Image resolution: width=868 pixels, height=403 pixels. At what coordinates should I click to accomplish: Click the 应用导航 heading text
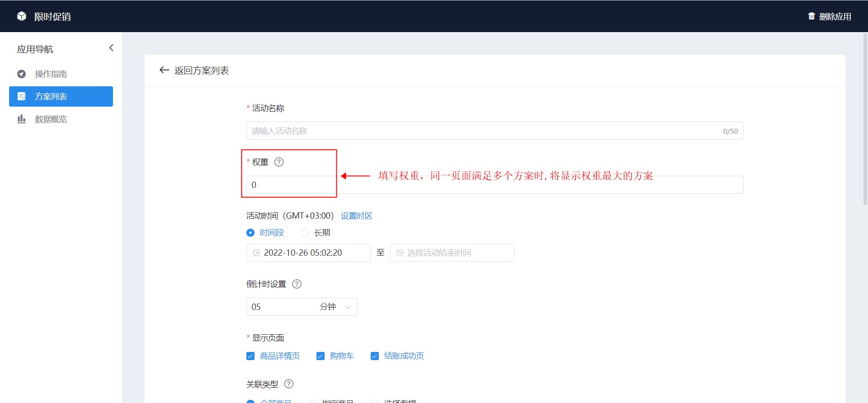(35, 49)
